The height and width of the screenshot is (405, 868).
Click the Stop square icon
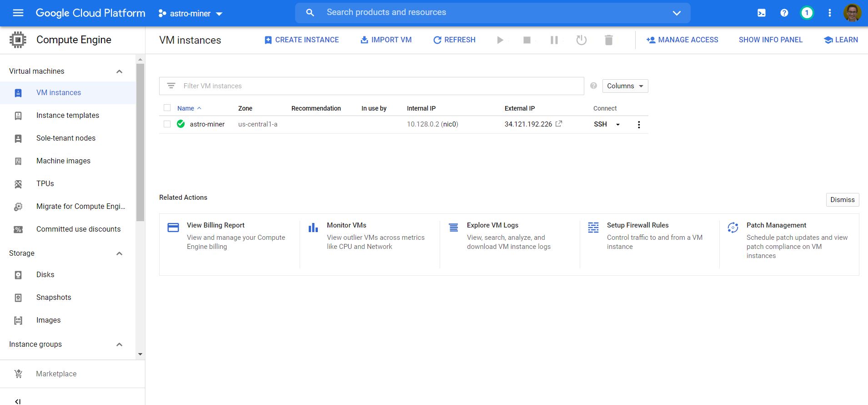tap(527, 40)
